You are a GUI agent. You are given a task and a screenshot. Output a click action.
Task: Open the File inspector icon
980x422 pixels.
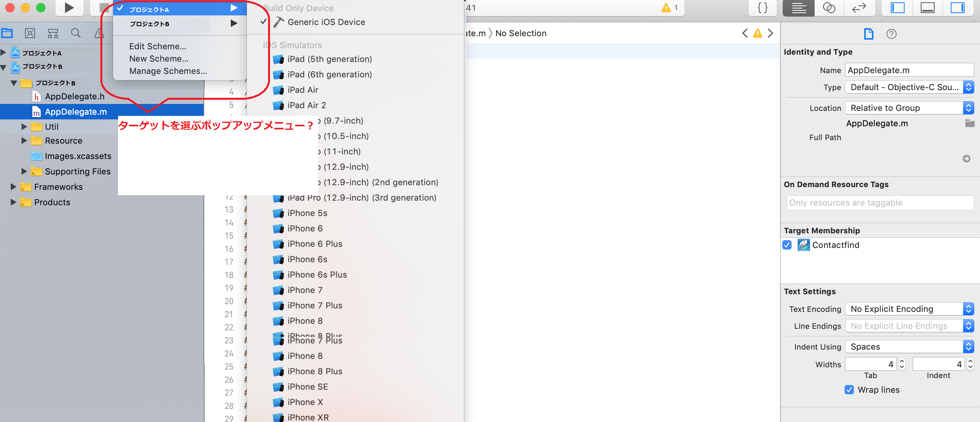[868, 34]
